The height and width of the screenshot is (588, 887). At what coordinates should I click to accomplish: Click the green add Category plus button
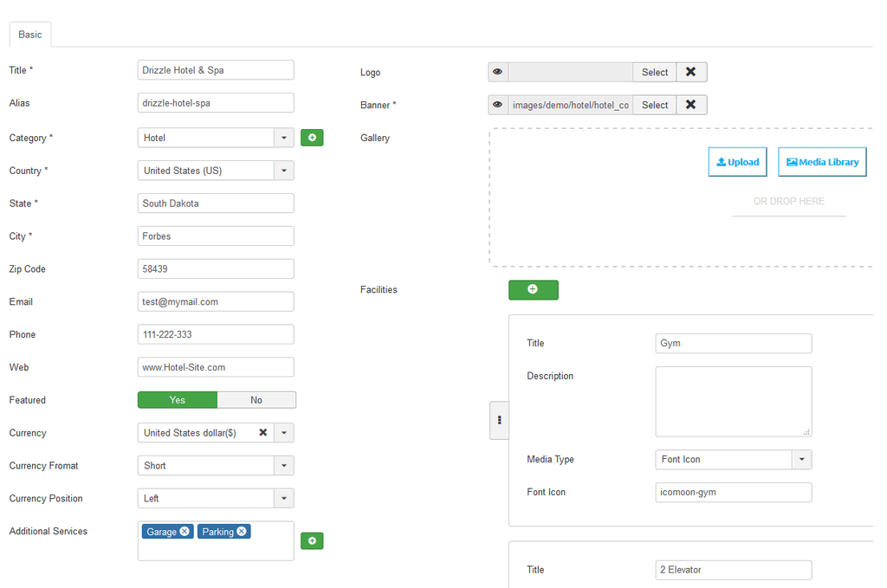[x=312, y=138]
